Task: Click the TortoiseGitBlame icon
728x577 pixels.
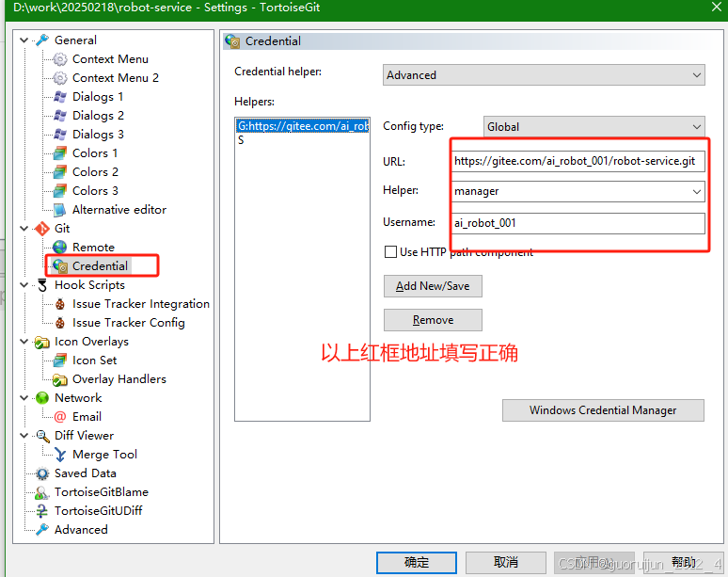Action: (x=42, y=492)
